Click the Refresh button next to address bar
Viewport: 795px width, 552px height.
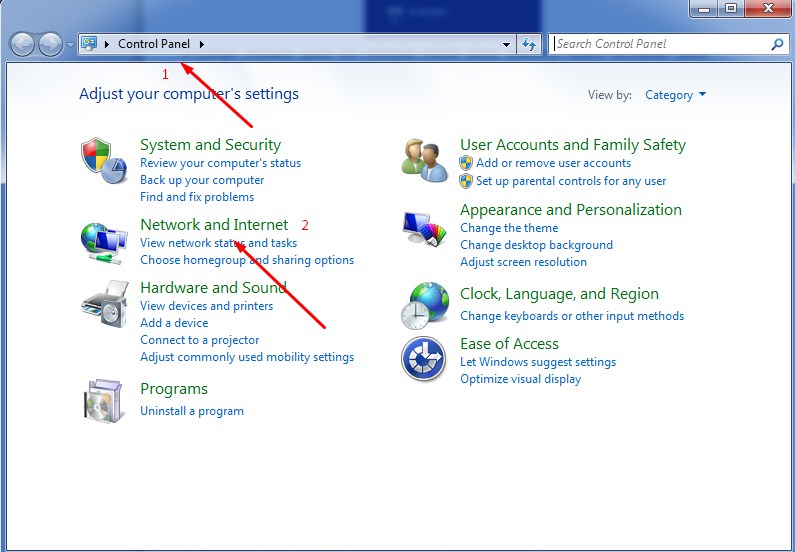pos(529,44)
